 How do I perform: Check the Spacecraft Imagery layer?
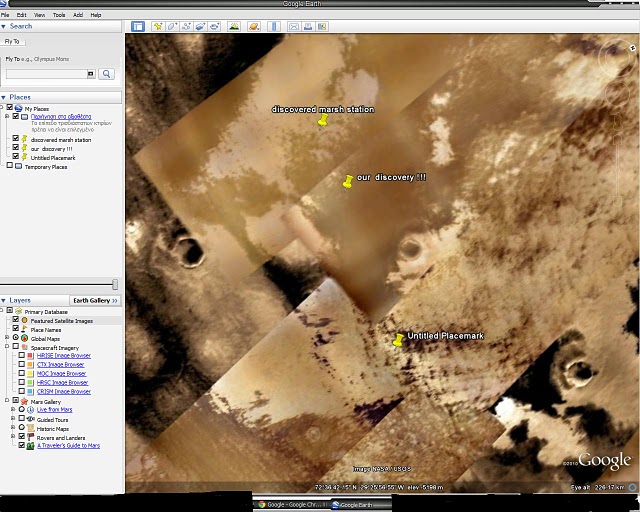click(16, 347)
